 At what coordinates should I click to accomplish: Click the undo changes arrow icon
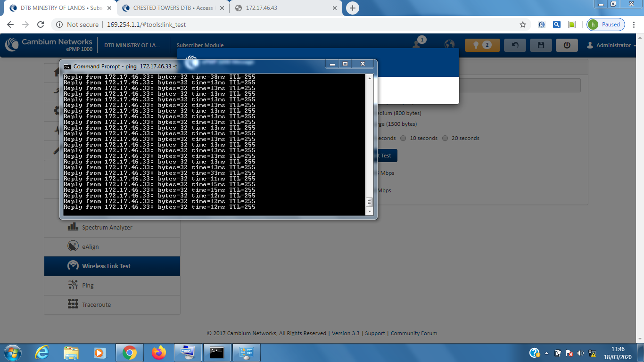pos(515,45)
